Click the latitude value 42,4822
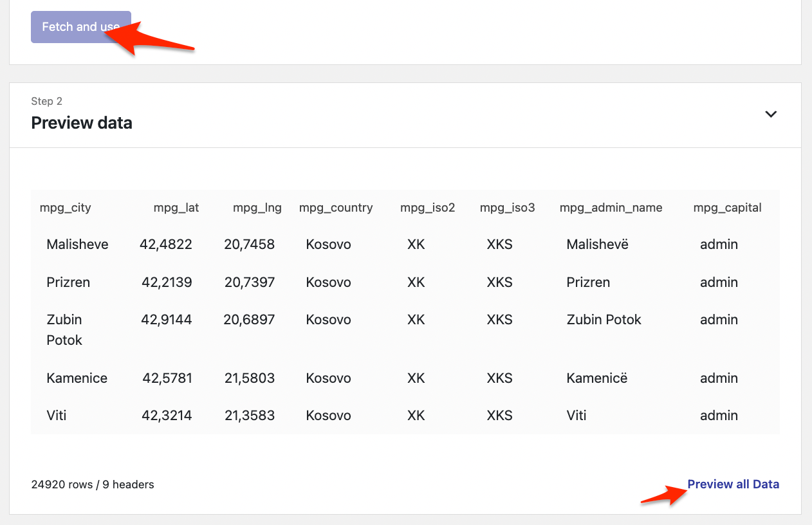The image size is (812, 525). pyautogui.click(x=167, y=244)
